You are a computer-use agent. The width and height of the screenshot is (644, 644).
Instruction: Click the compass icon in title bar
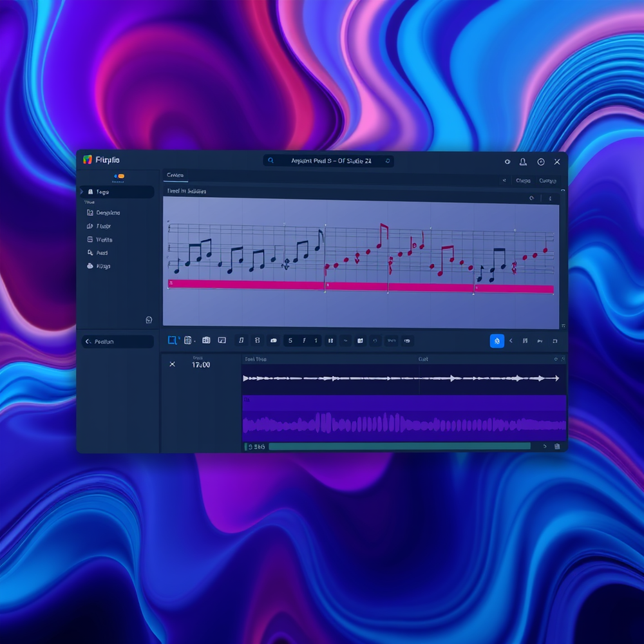(540, 162)
